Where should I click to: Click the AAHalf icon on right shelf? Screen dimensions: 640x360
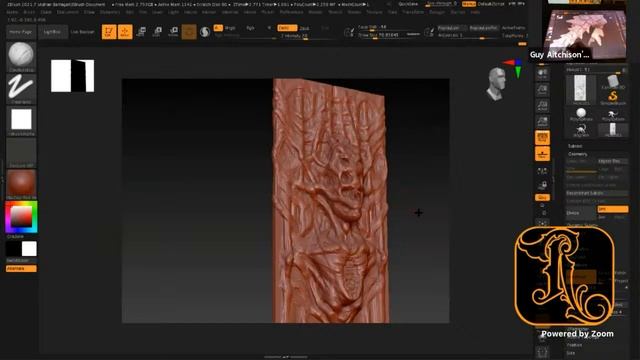(x=542, y=122)
